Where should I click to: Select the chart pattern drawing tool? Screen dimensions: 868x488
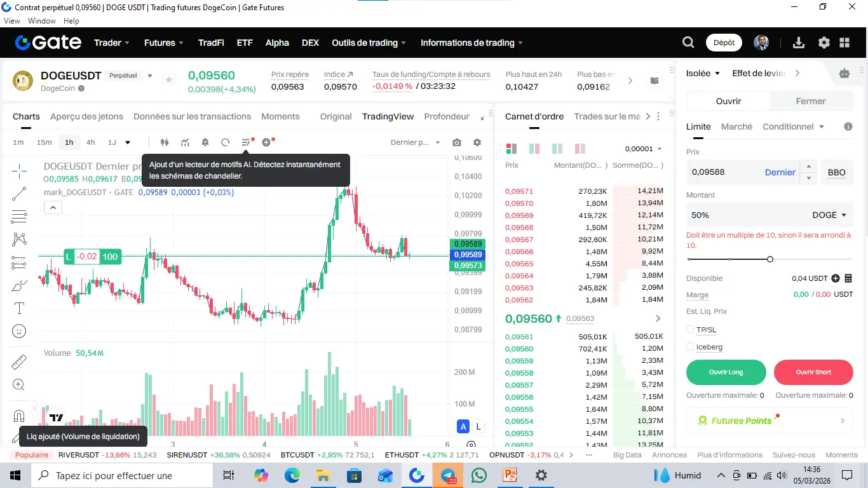[x=19, y=240]
